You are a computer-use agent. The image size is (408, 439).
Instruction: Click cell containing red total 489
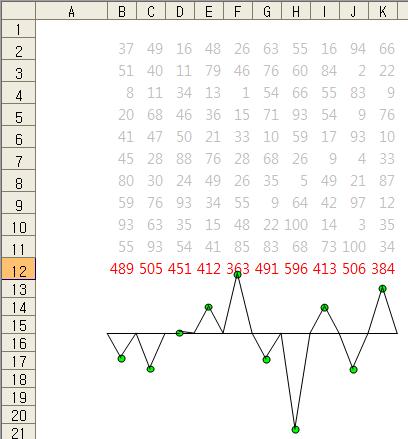pyautogui.click(x=122, y=269)
